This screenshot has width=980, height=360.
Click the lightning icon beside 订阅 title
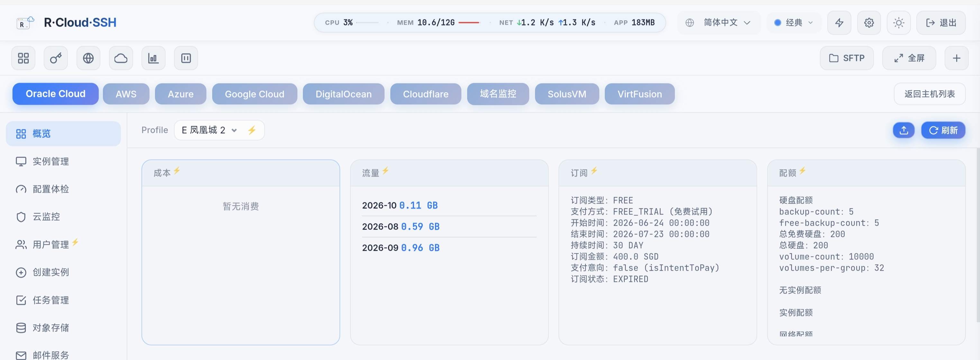[594, 171]
